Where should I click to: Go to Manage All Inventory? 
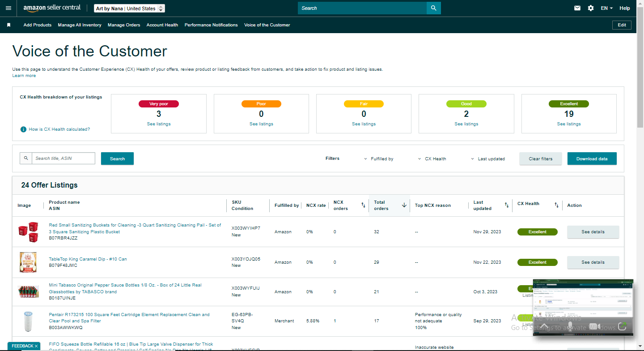coord(80,25)
